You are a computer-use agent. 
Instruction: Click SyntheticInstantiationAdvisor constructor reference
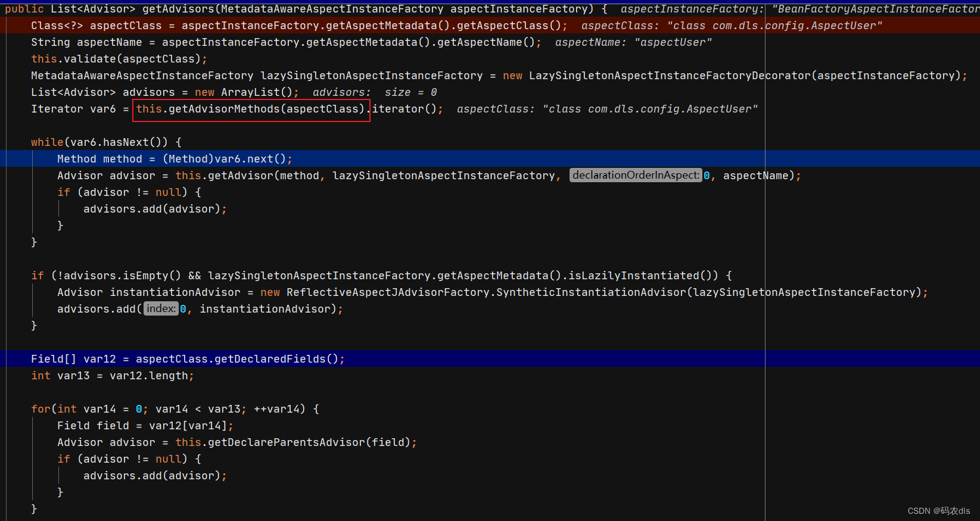(x=592, y=292)
